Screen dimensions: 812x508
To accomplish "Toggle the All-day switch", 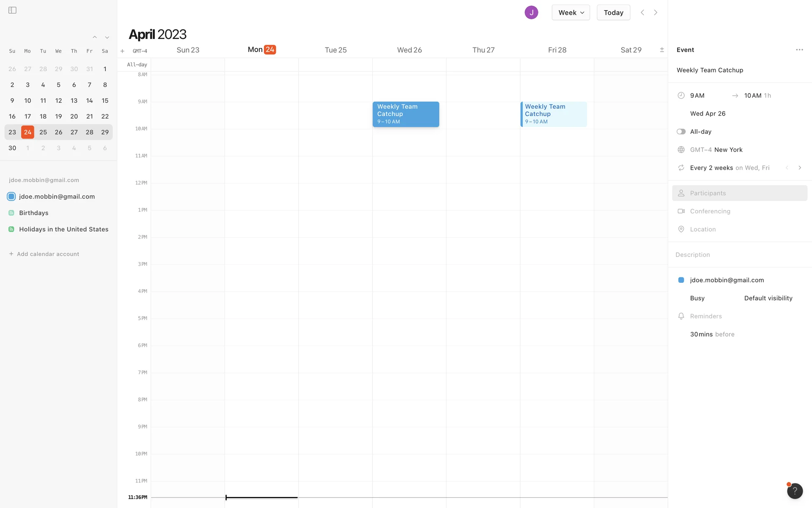I will point(681,132).
